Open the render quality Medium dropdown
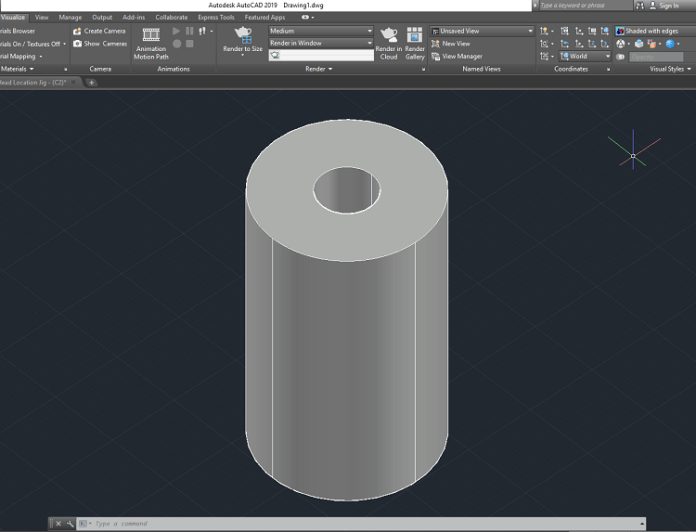 coord(320,31)
